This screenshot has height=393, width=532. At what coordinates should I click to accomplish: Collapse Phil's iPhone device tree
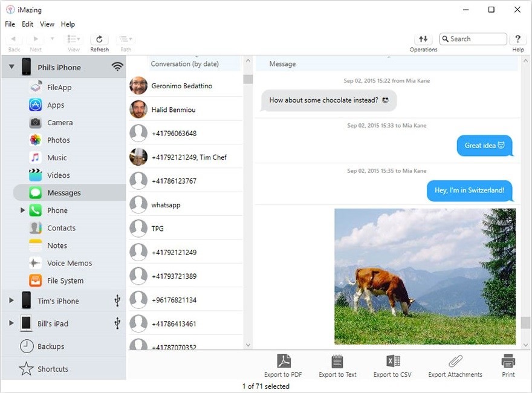click(11, 67)
